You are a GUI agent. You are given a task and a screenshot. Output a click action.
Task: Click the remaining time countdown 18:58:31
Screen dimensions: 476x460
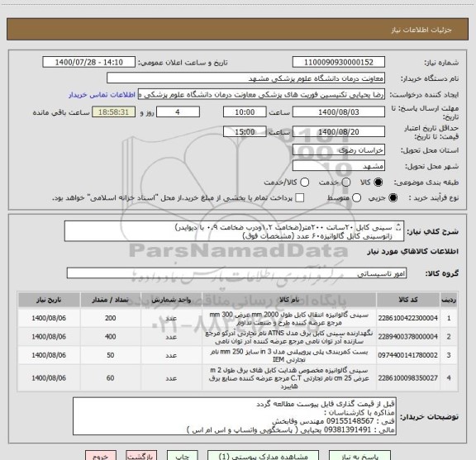[113, 112]
